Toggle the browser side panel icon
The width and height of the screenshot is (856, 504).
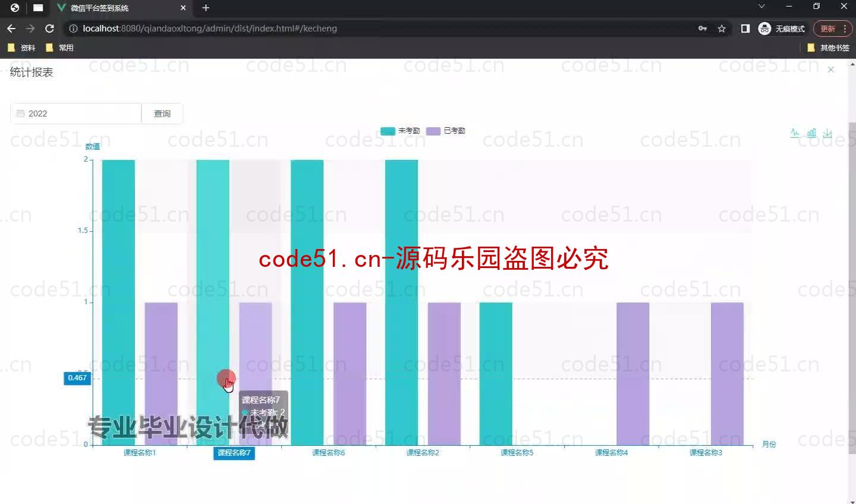745,29
